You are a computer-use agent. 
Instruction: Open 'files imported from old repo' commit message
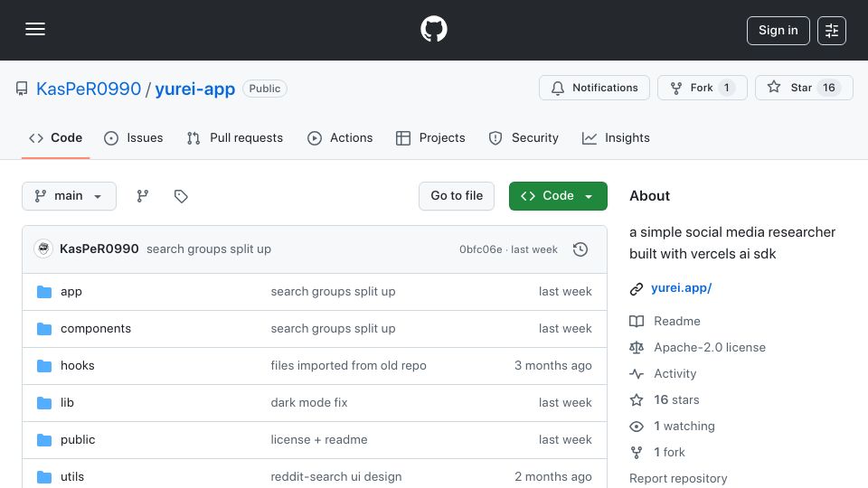click(349, 366)
